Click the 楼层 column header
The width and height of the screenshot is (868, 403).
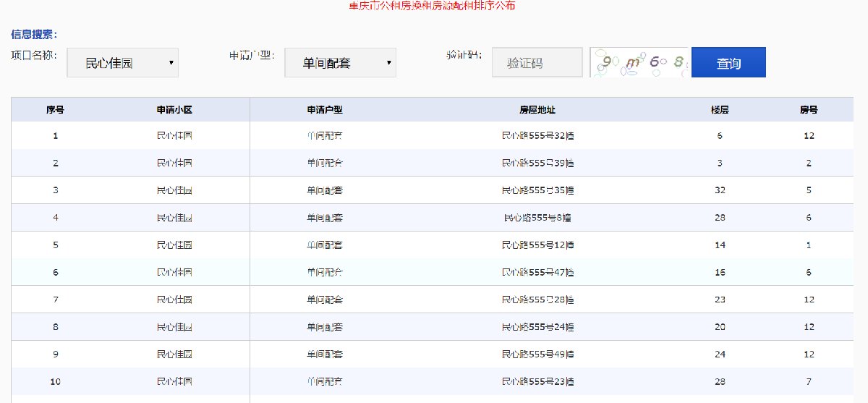[x=720, y=110]
